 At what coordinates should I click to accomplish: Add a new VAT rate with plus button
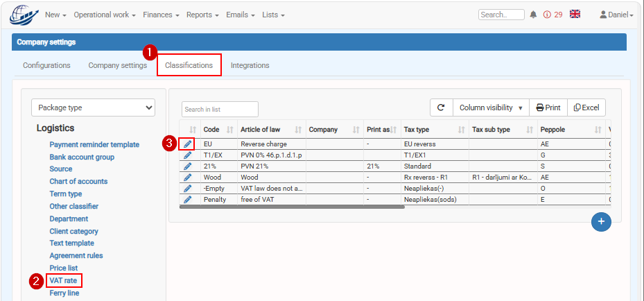point(601,222)
